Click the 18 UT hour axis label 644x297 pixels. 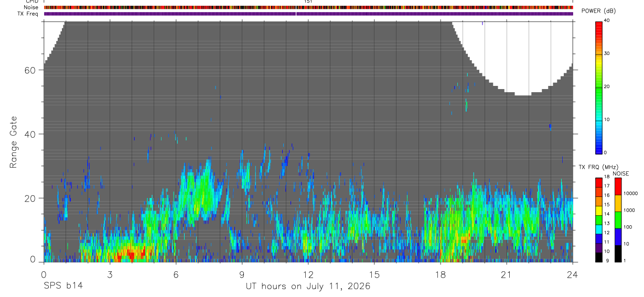coord(441,274)
